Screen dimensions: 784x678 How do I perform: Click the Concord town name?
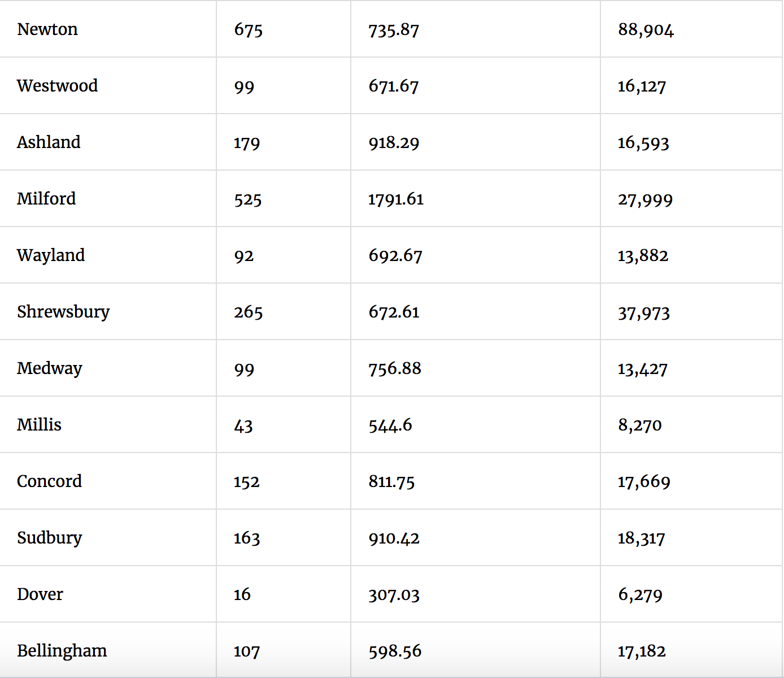tap(49, 481)
